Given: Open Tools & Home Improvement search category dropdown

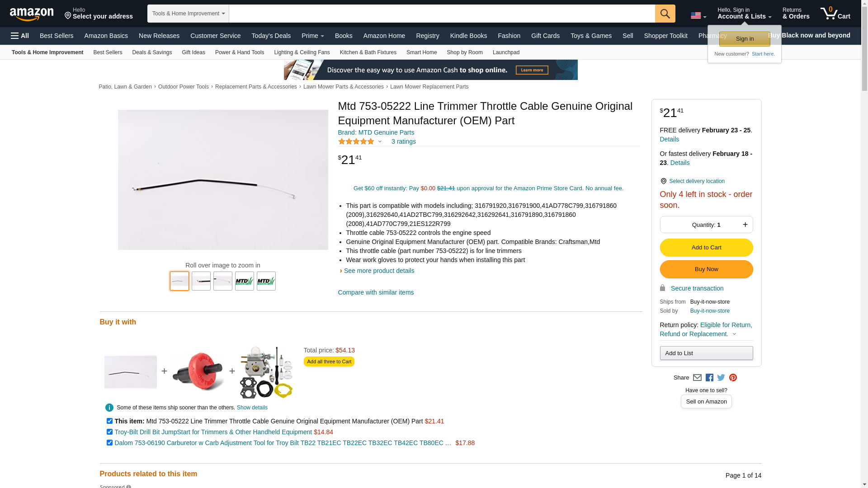Looking at the screenshot, I should click(188, 14).
